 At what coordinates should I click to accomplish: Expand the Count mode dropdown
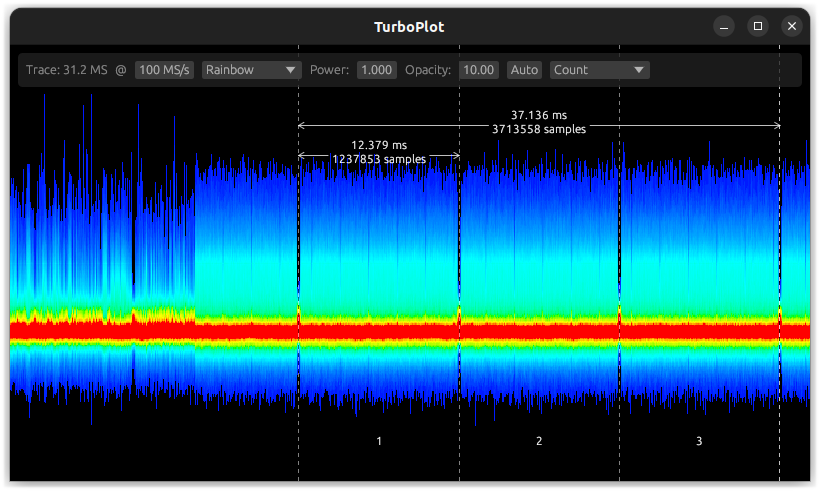pos(599,70)
